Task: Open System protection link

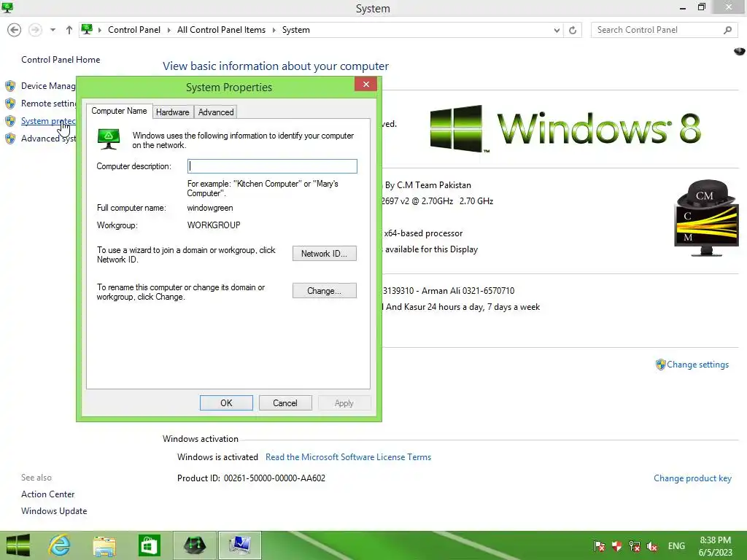Action: (48, 121)
